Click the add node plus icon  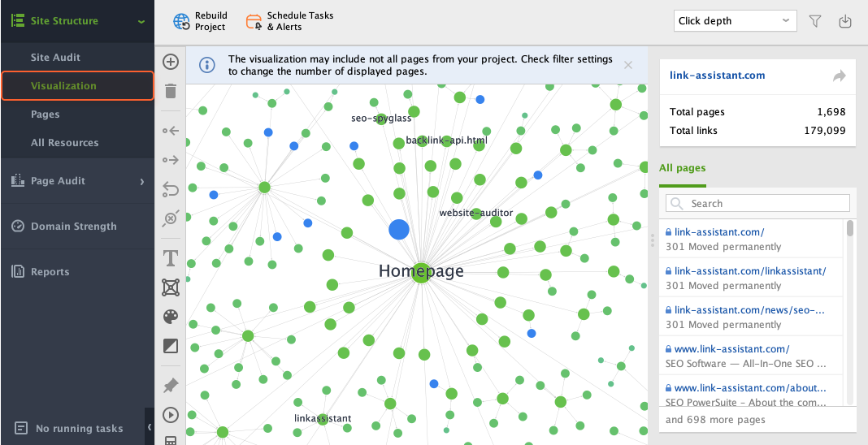point(171,62)
